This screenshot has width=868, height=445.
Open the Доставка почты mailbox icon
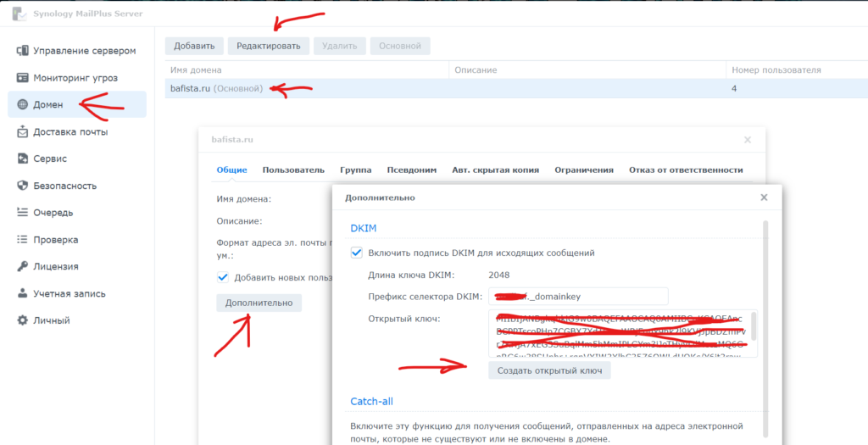[23, 131]
